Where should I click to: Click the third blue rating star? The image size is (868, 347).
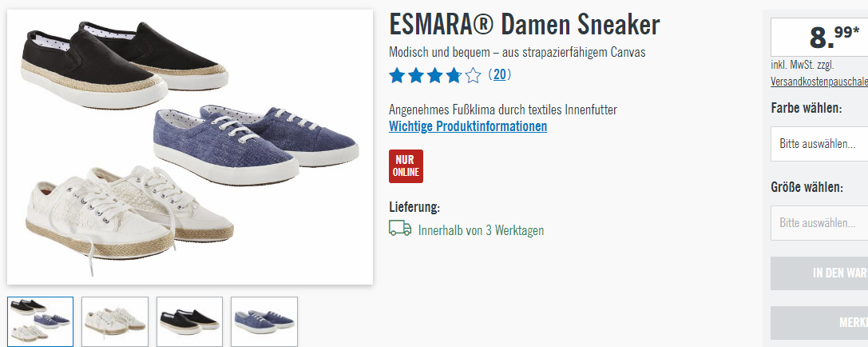[x=434, y=75]
